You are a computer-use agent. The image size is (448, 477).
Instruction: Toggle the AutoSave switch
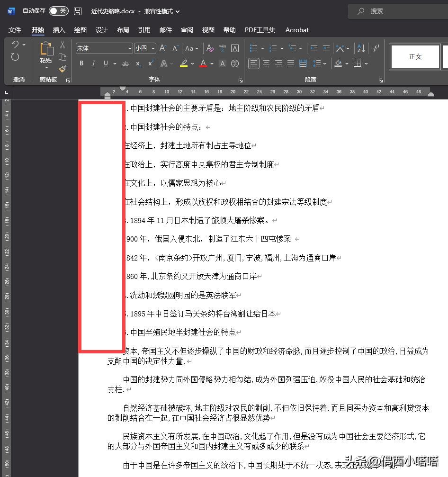[58, 11]
